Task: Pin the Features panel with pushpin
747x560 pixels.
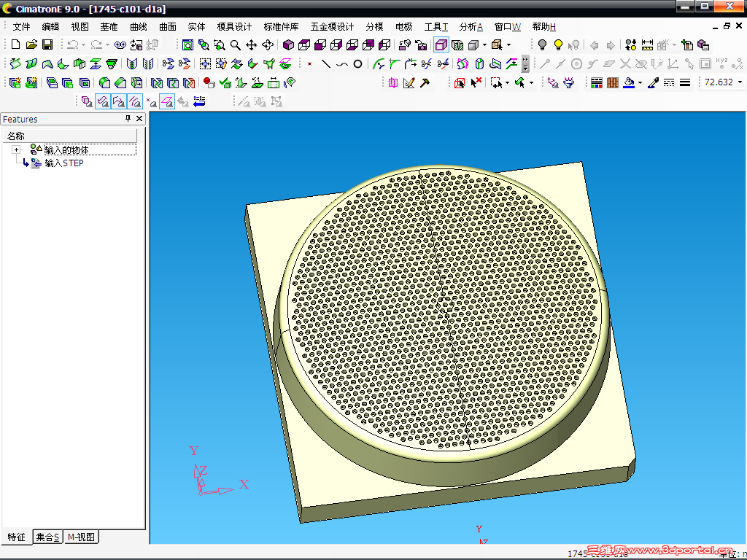Action: coord(128,119)
